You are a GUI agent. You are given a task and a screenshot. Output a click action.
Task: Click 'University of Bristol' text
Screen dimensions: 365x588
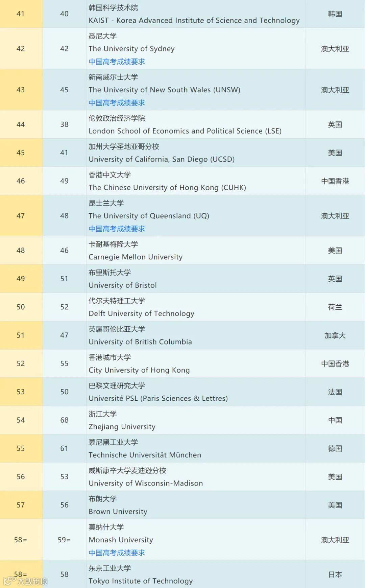[x=123, y=285]
